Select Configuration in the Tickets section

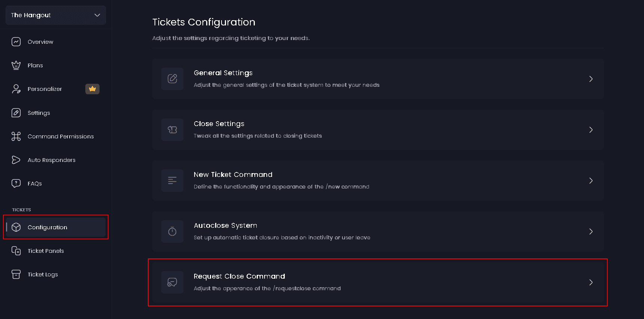click(x=48, y=227)
